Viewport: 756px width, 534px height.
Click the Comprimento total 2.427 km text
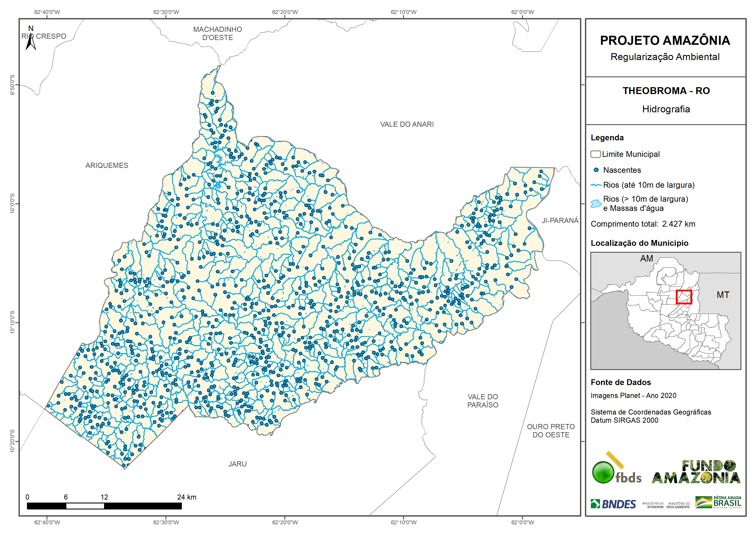643,224
